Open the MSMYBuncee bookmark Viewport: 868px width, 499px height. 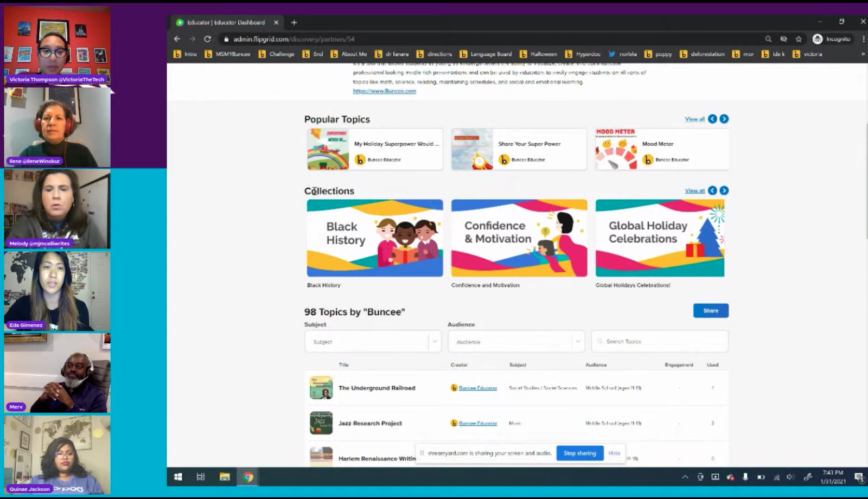pyautogui.click(x=227, y=54)
